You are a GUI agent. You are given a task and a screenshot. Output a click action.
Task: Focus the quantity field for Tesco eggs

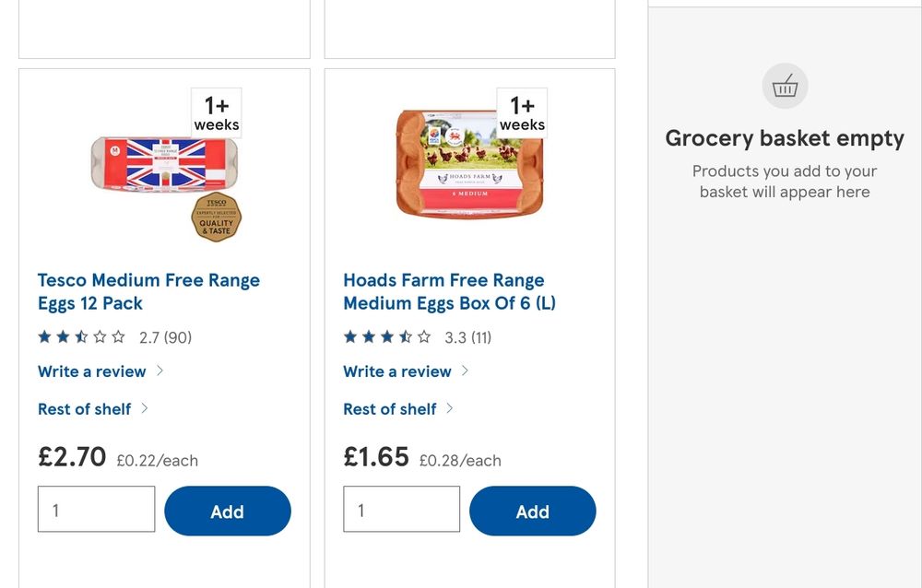[96, 510]
